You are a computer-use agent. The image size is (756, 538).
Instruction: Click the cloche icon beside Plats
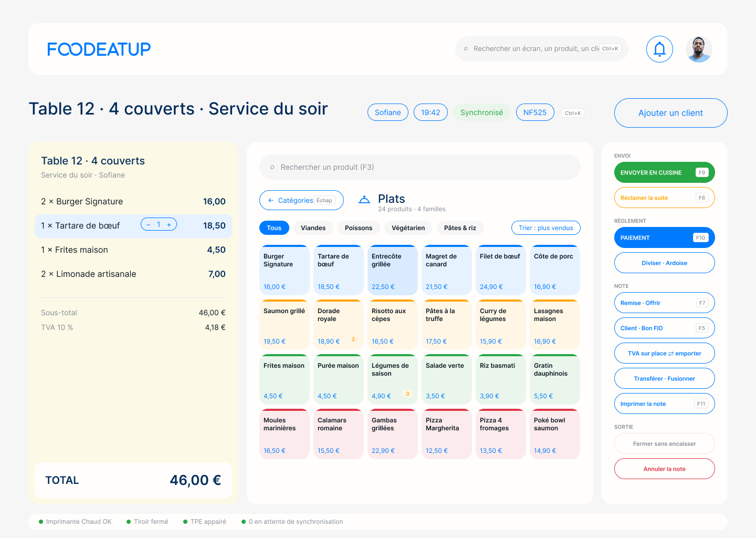pyautogui.click(x=364, y=200)
